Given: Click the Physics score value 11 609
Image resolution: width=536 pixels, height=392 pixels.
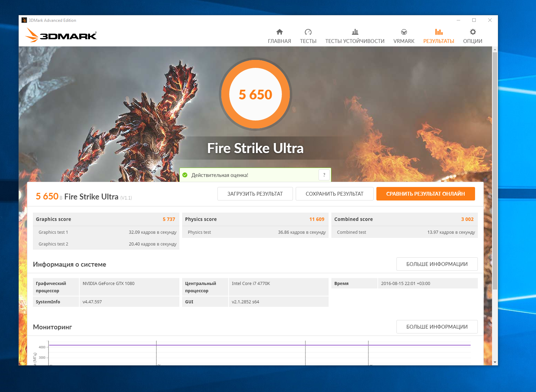Looking at the screenshot, I should click(317, 219).
